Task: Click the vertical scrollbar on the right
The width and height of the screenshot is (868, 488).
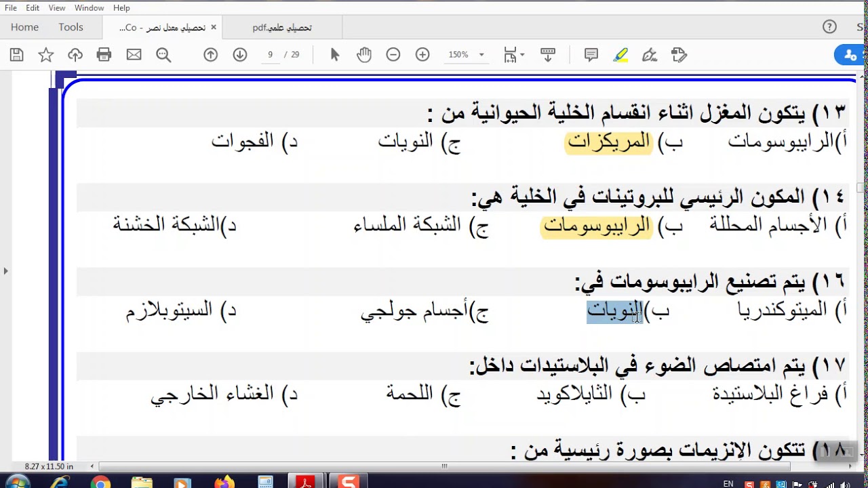Action: click(x=861, y=188)
